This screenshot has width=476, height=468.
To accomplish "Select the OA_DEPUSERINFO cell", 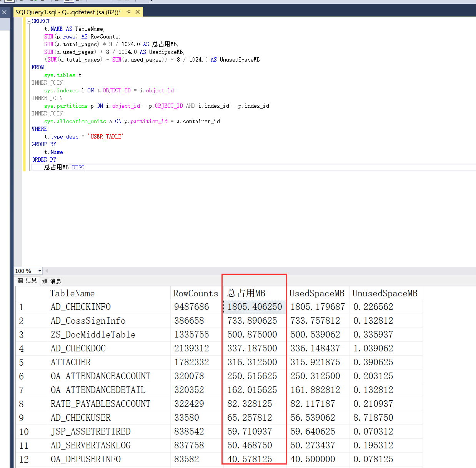I will pos(109,459).
